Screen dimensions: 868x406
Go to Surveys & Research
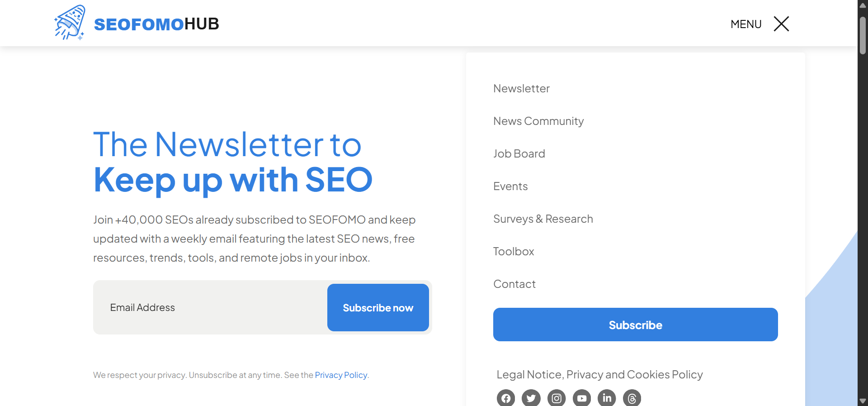(x=543, y=219)
